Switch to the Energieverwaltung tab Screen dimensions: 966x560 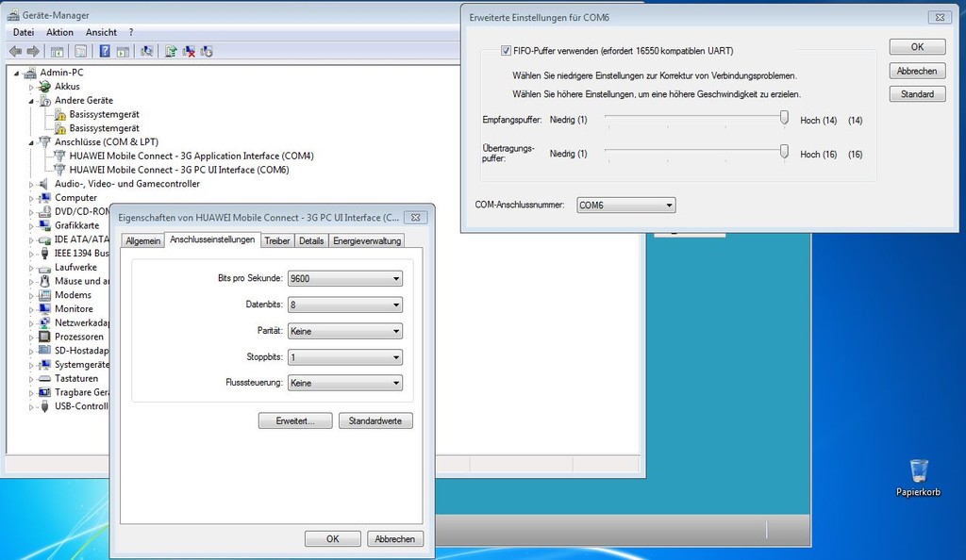(367, 241)
